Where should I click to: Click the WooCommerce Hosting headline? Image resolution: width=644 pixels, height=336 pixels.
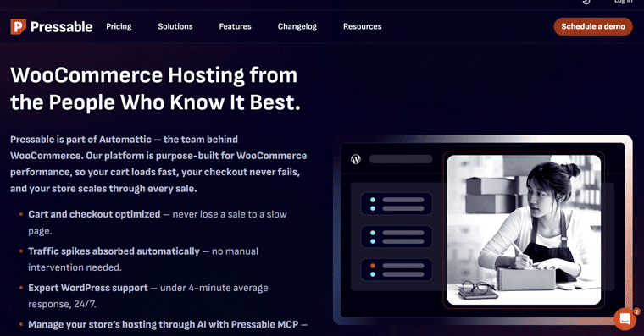155,89
